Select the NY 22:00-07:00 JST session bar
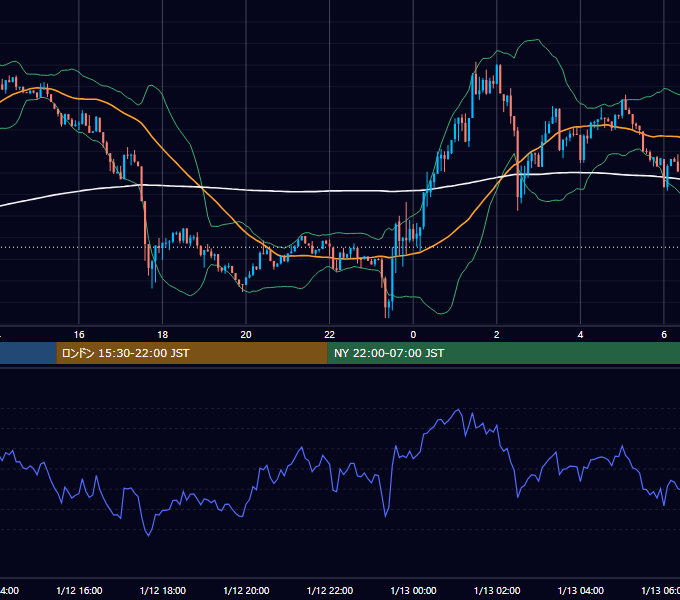 pyautogui.click(x=503, y=353)
